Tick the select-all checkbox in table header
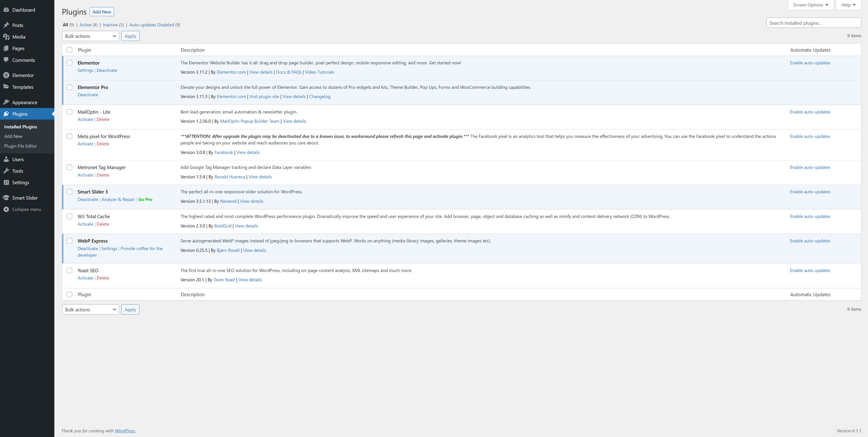The width and height of the screenshot is (868, 437). click(69, 50)
